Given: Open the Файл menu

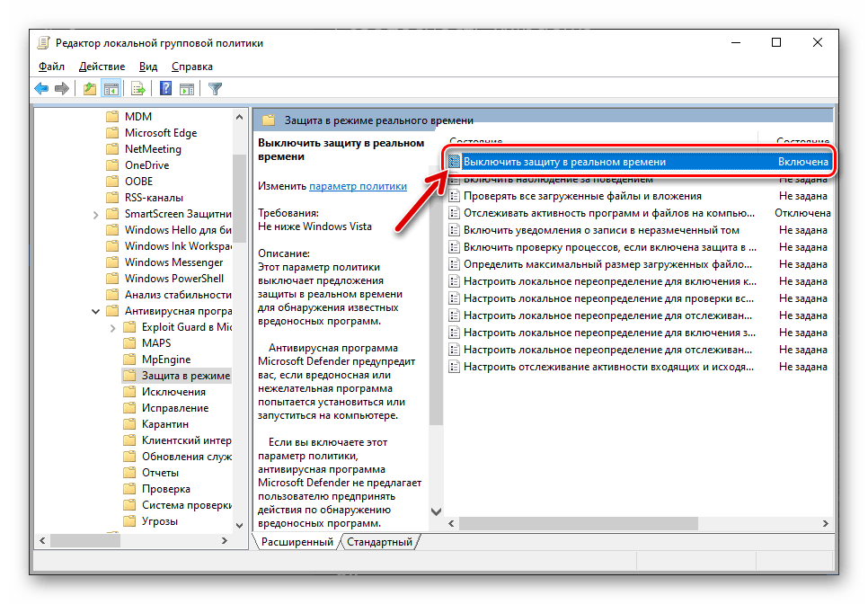Looking at the screenshot, I should (x=51, y=67).
